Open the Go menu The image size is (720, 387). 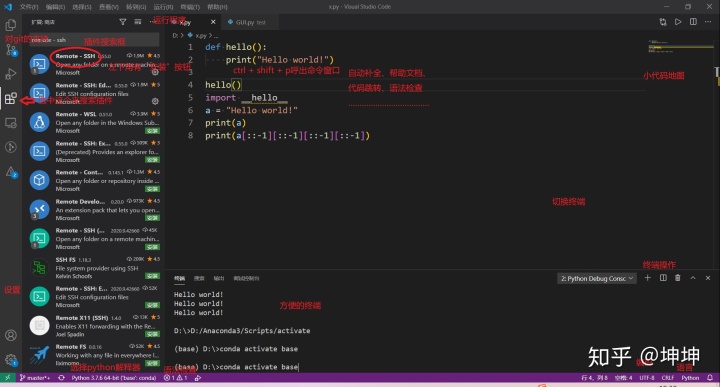click(x=136, y=7)
